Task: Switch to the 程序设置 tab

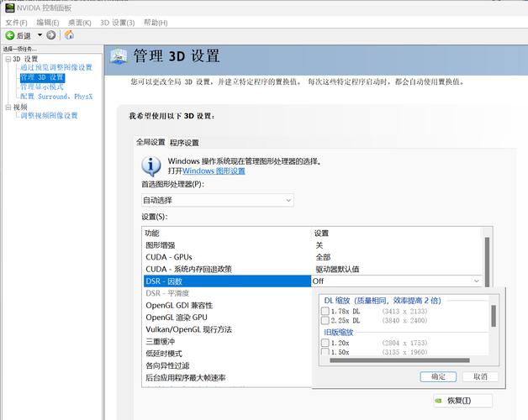Action: 184,143
